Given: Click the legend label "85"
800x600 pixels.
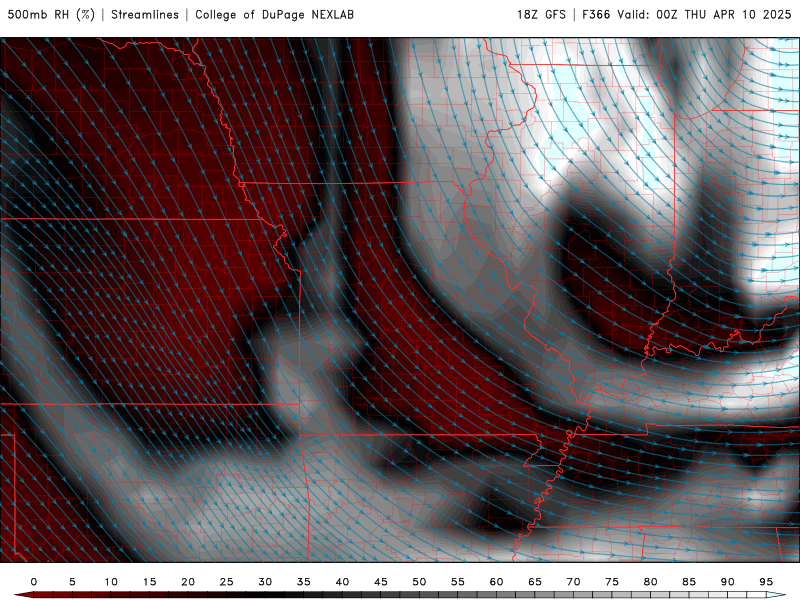Looking at the screenshot, I should pos(689,582).
